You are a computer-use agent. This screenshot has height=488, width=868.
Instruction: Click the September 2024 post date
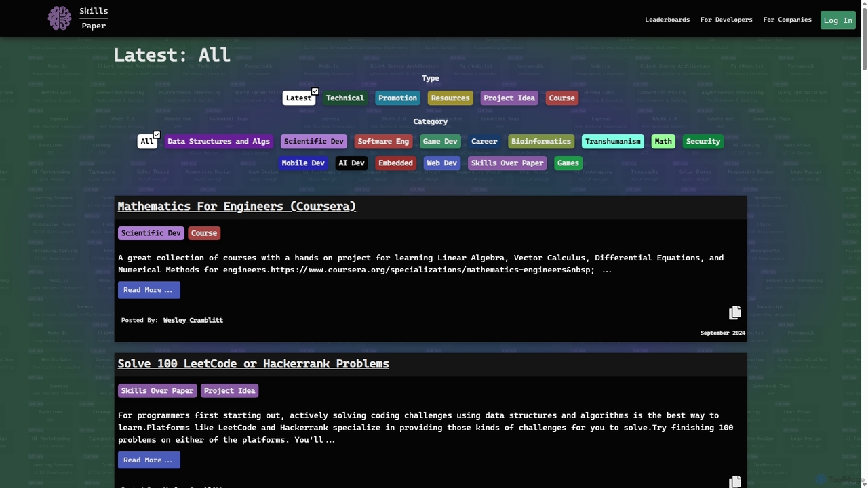tap(723, 333)
